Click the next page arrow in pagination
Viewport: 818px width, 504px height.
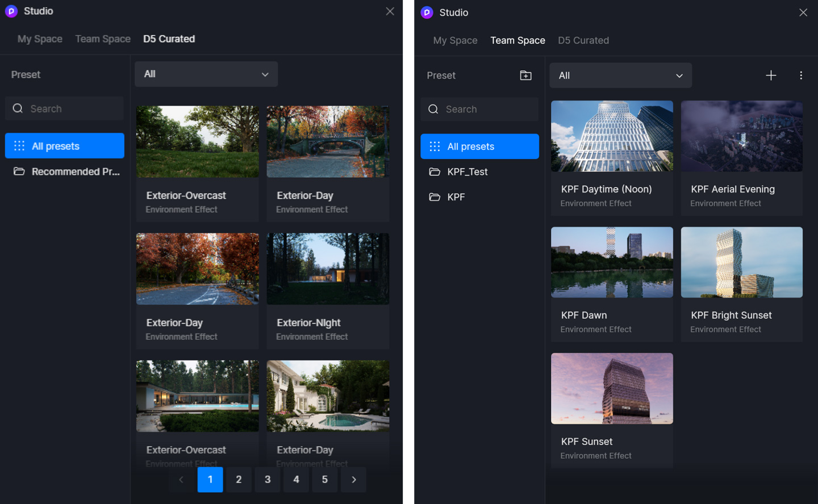point(353,480)
